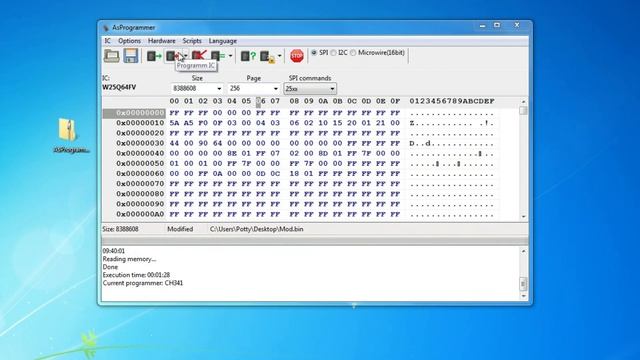This screenshot has height=360, width=640.
Task: Select address row 0x000000A0
Action: (x=140, y=214)
